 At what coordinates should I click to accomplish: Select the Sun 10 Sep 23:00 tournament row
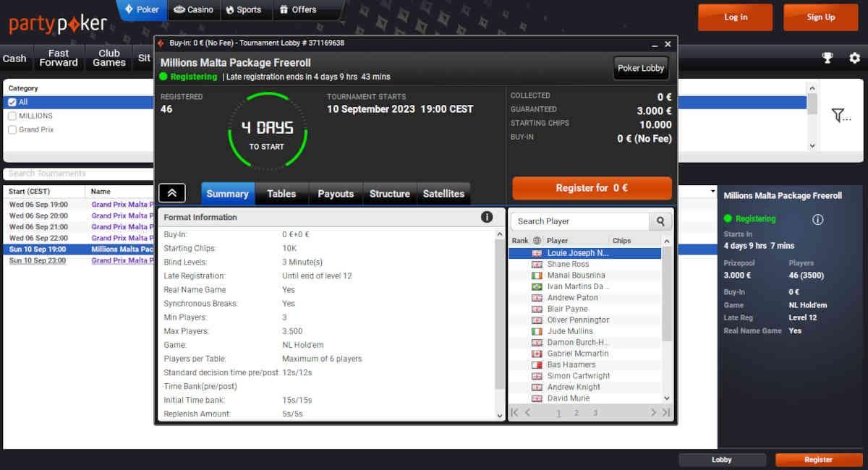(80, 260)
